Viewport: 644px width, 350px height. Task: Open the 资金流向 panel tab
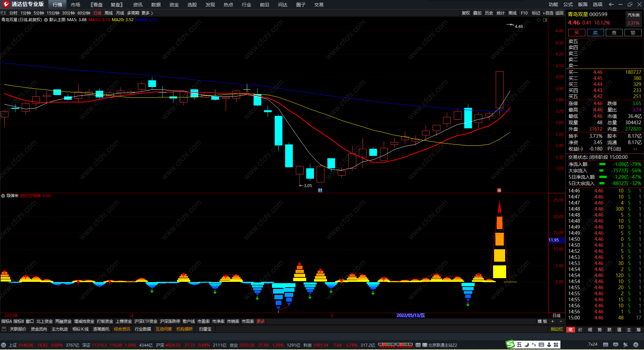click(39, 329)
